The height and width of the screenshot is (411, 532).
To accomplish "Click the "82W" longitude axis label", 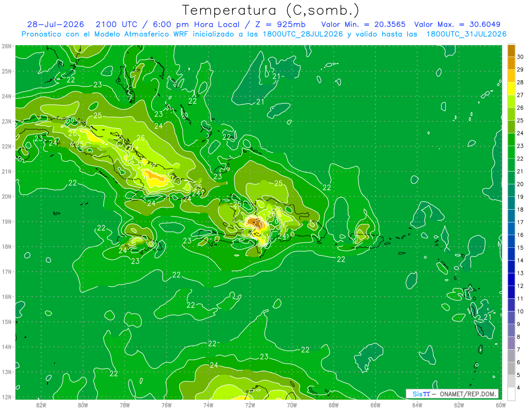I will coord(41,405).
